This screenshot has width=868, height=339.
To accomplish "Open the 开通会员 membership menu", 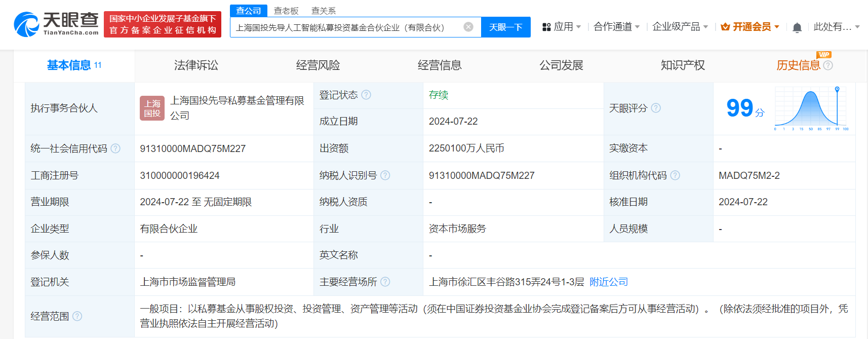I will [x=750, y=27].
